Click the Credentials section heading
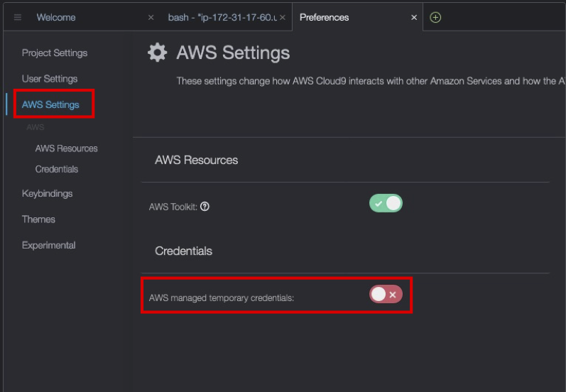566x392 pixels. pyautogui.click(x=183, y=251)
